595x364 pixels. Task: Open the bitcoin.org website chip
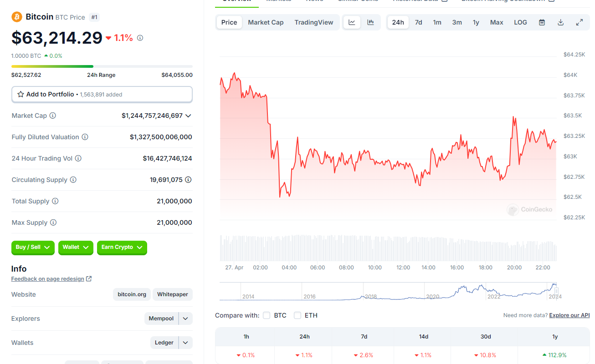pos(132,294)
